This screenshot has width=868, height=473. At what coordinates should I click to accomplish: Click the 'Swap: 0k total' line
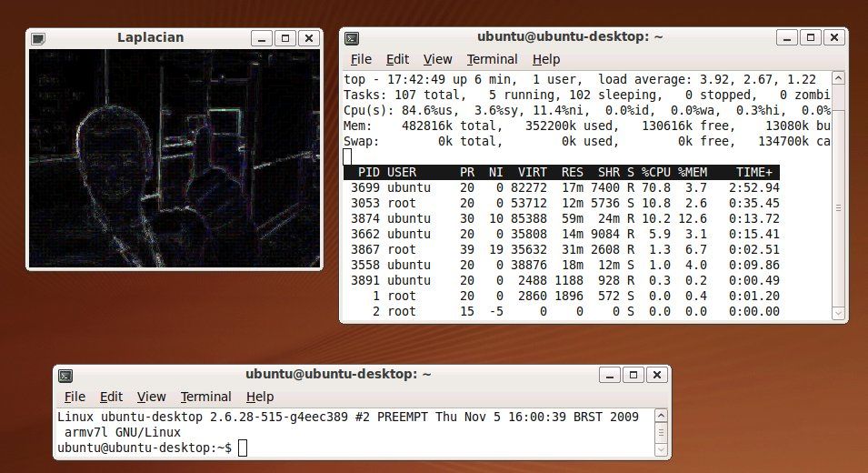(x=587, y=142)
